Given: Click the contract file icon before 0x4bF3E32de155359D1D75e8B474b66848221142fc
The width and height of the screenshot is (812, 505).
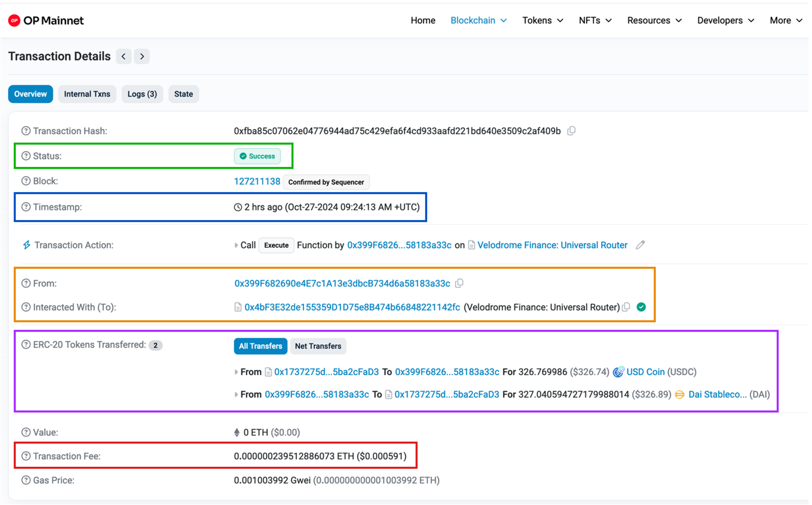Looking at the screenshot, I should 238,307.
